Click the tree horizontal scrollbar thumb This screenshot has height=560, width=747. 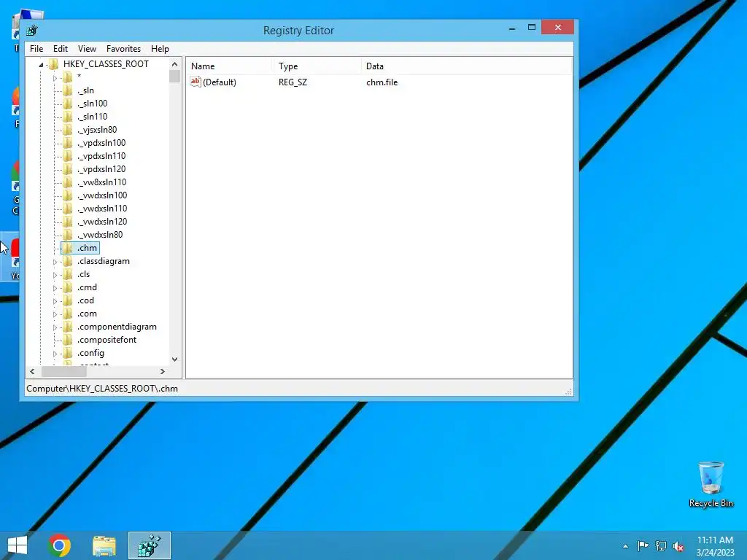[x=64, y=371]
